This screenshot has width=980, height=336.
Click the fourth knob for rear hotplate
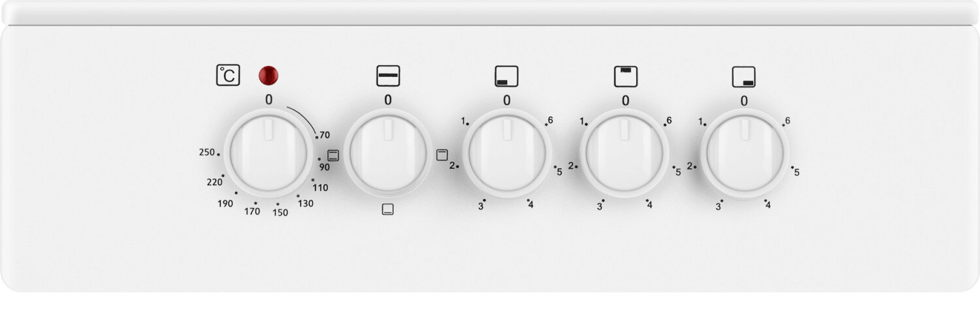click(625, 154)
